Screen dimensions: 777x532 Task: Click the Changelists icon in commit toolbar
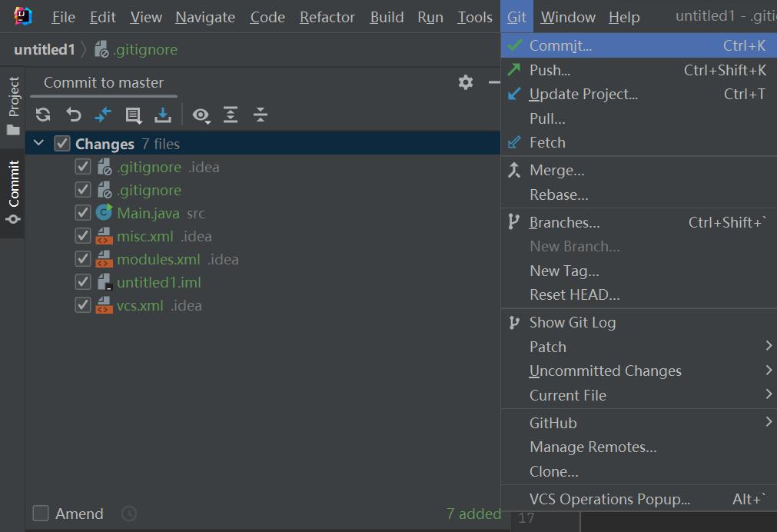[x=133, y=115]
